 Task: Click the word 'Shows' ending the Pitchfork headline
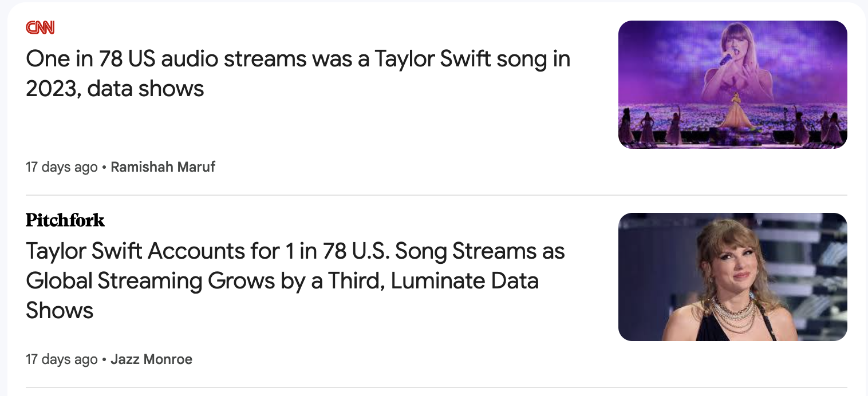(x=60, y=311)
